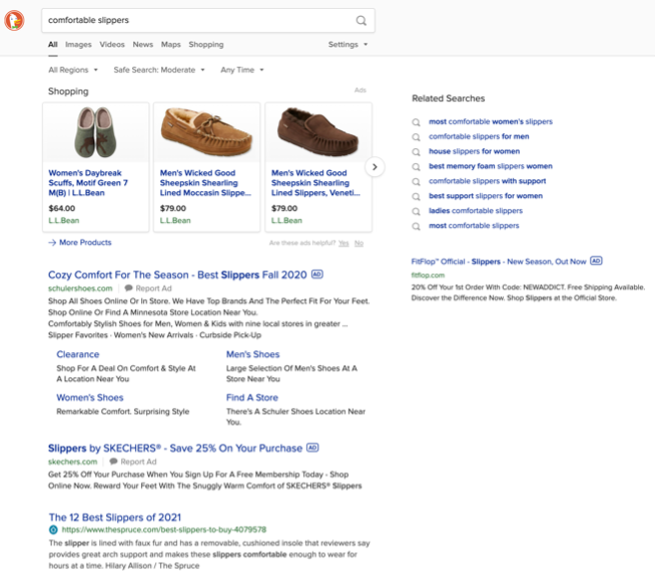
Task: Click the favicon beside thespruce.com URL
Action: 53,530
